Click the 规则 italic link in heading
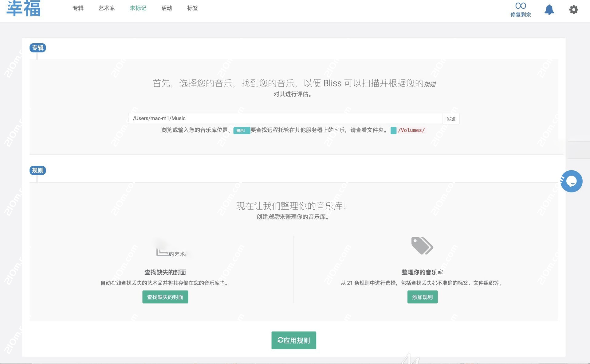590x364 pixels. click(x=430, y=84)
